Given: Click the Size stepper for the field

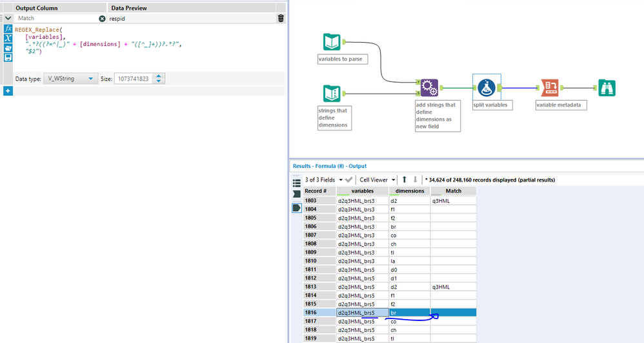Looking at the screenshot, I should coord(159,78).
